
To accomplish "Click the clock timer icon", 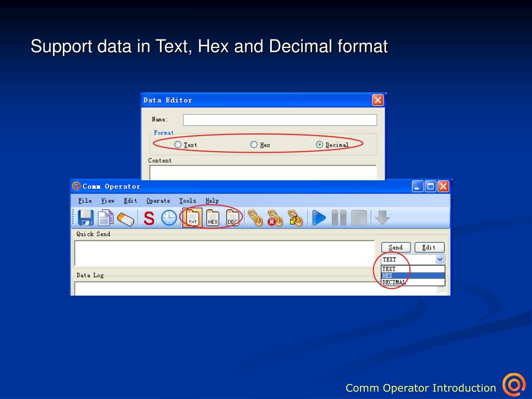I will click(x=169, y=218).
